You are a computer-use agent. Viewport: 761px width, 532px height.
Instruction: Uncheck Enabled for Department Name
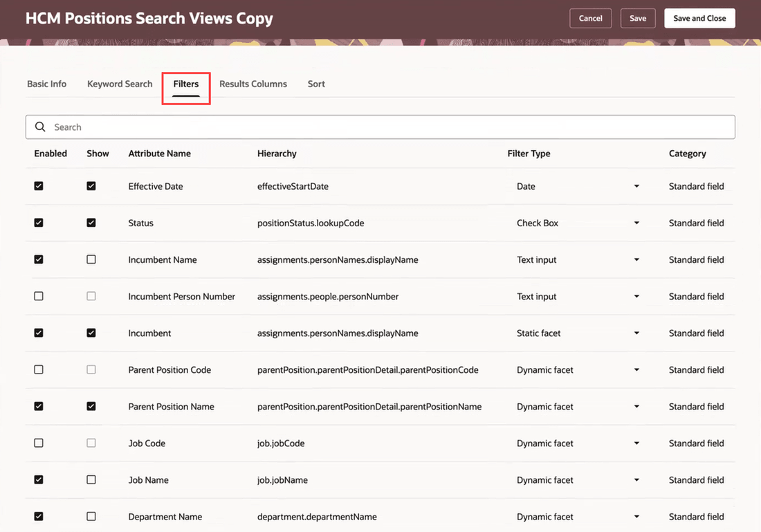click(x=39, y=517)
